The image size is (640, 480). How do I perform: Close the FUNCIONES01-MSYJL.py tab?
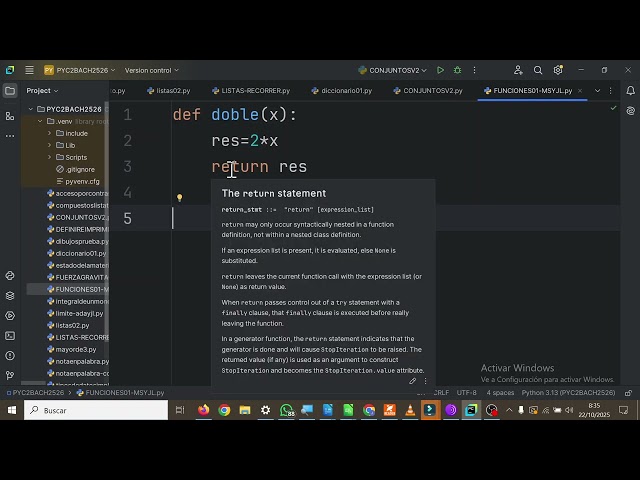point(580,91)
